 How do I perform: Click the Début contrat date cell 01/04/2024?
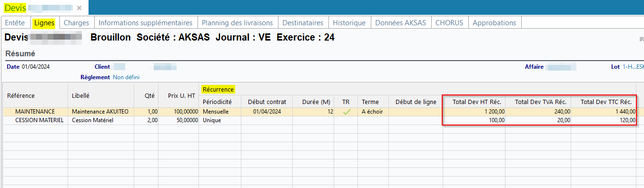pos(267,112)
